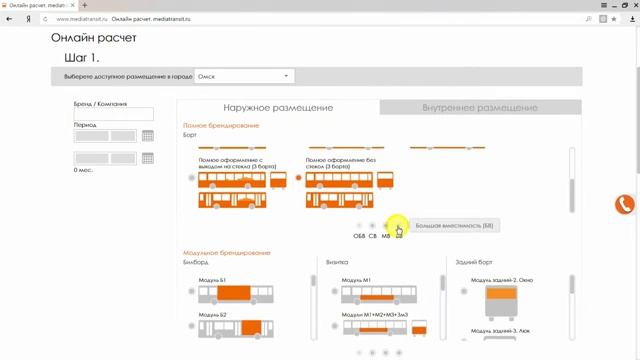Select the ОББ capacity radio button
The width and height of the screenshot is (640, 360).
click(359, 225)
